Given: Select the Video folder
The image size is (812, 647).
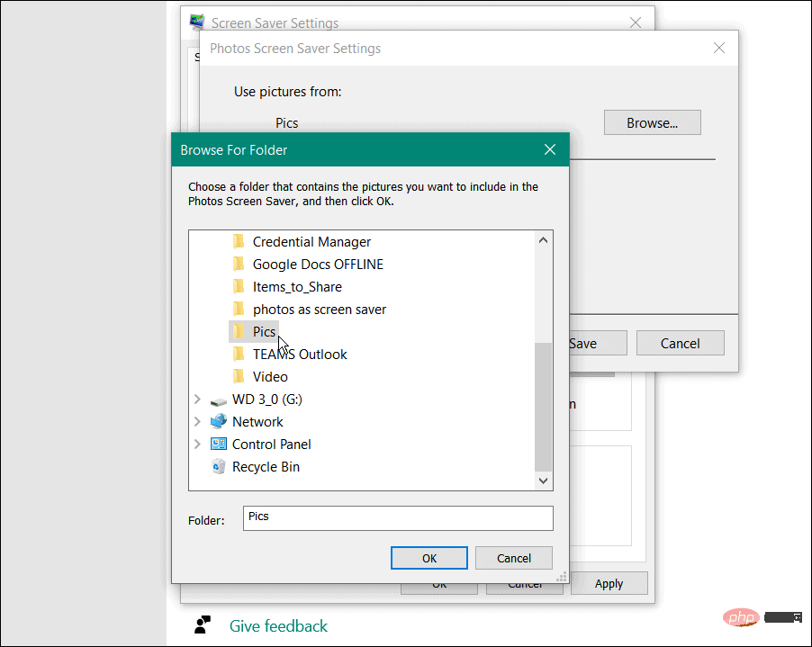Looking at the screenshot, I should click(270, 376).
